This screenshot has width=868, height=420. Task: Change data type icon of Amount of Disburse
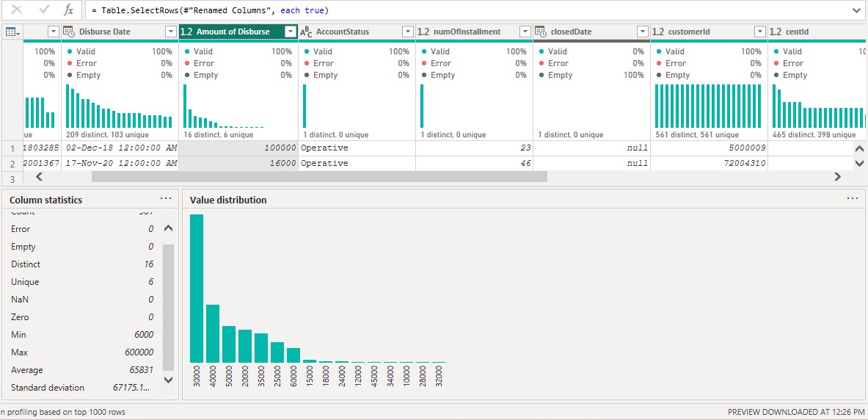pos(186,32)
